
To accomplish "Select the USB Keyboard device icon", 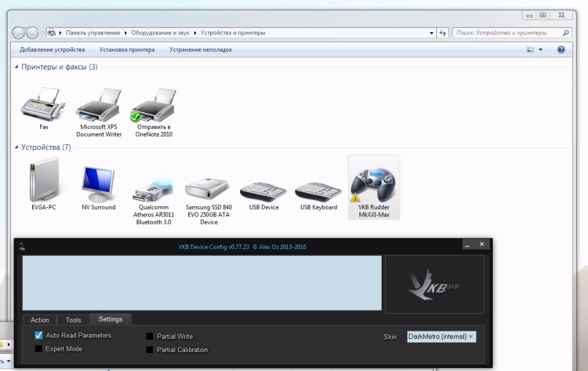I will tap(318, 188).
